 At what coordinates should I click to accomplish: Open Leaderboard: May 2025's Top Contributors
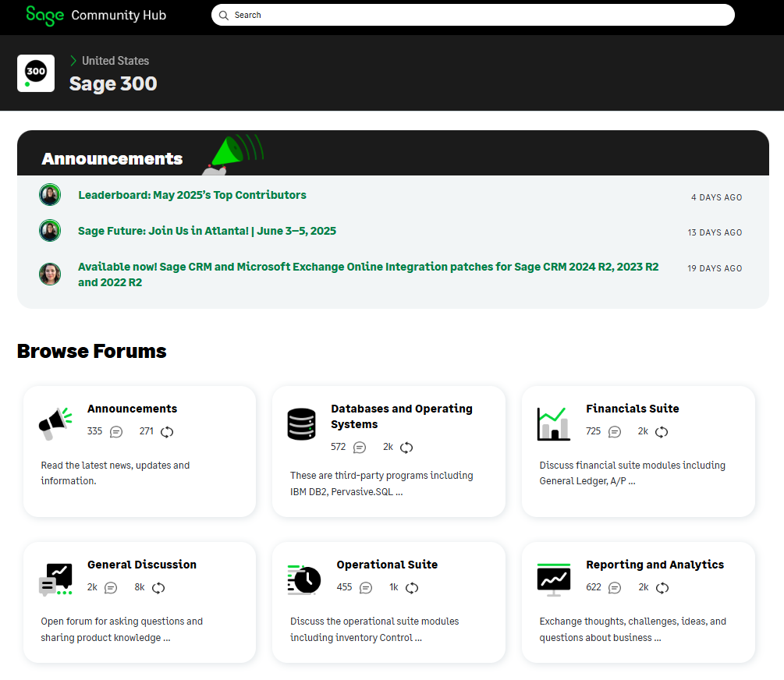[192, 195]
